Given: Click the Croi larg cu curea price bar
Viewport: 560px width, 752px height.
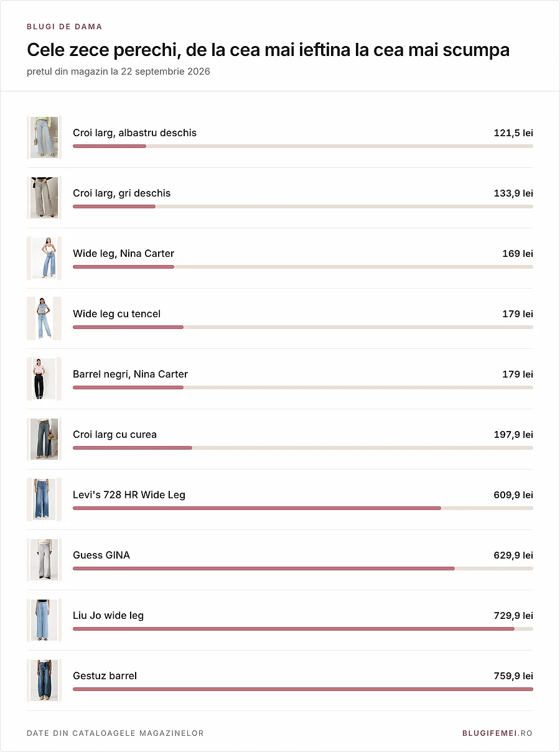Looking at the screenshot, I should coord(303,448).
